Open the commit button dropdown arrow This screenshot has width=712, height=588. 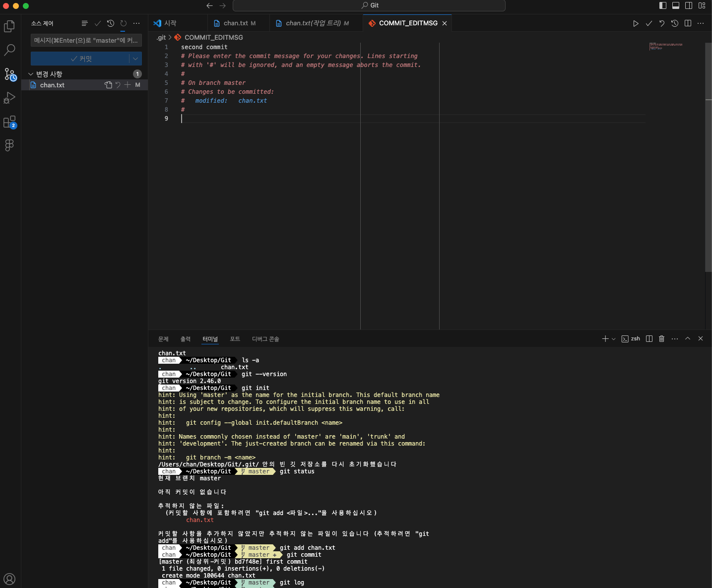pos(135,59)
